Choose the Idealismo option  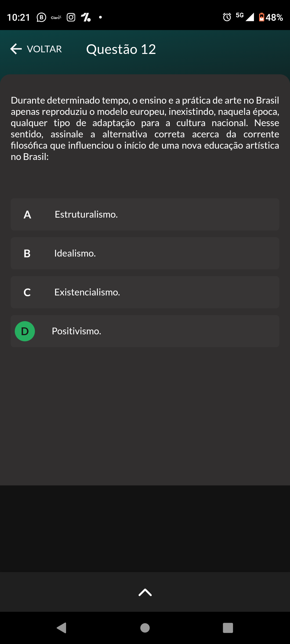pos(75,253)
